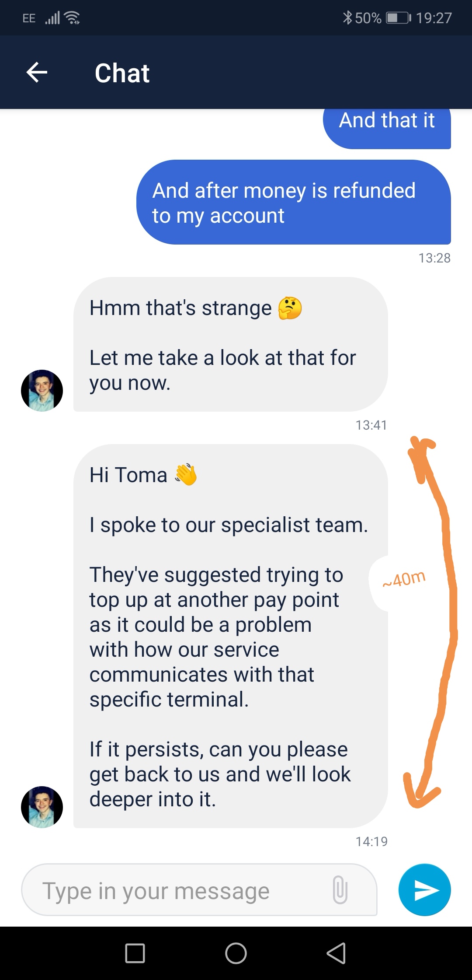Viewport: 472px width, 980px height.
Task: Tap the 'Hmm that's strange' message bubble
Action: click(231, 344)
